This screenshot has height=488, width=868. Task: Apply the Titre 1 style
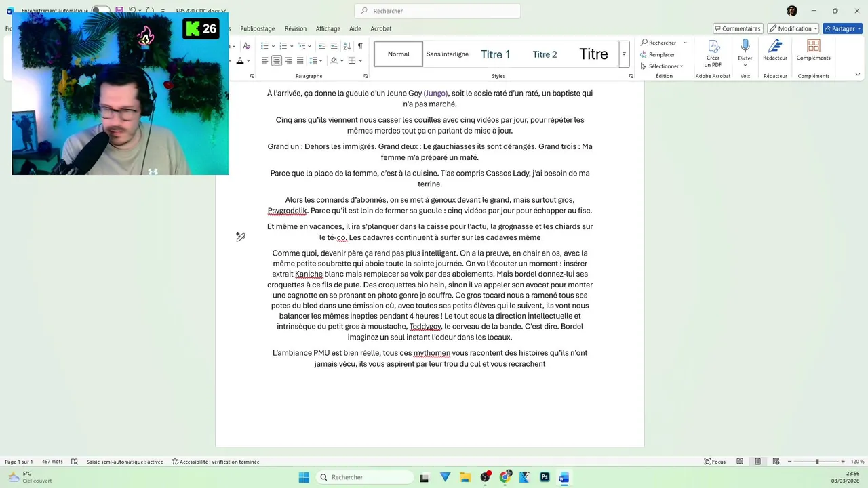coord(496,54)
